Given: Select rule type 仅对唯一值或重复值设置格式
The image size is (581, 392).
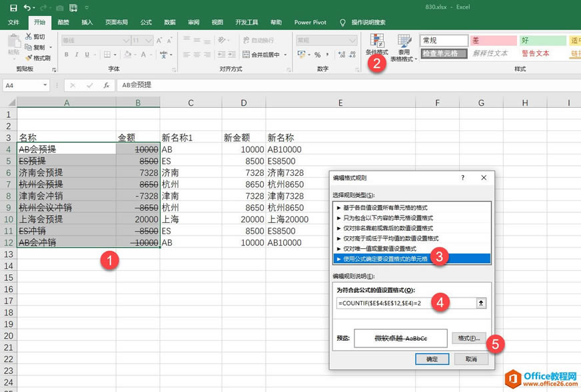Looking at the screenshot, I should 412,248.
